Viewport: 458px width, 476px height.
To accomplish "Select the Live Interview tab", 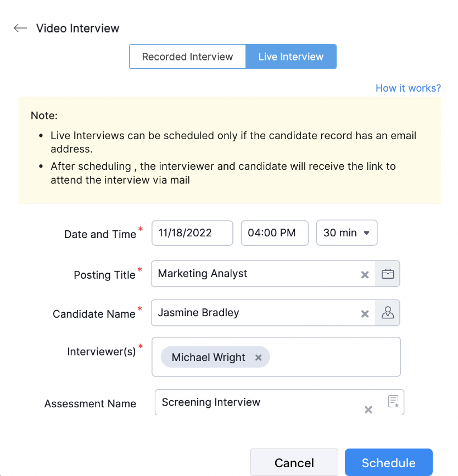I will [291, 57].
